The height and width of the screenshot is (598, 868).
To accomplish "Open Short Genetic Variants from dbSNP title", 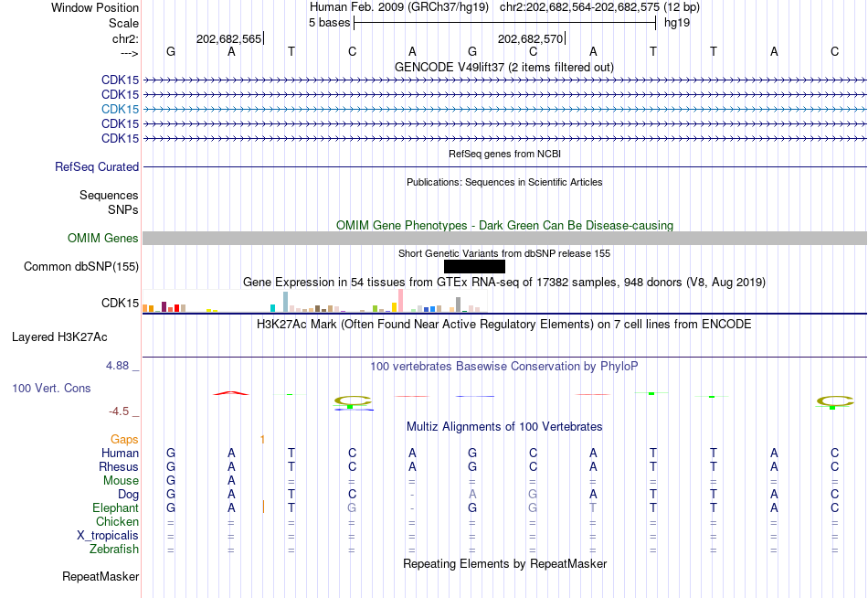I will tap(504, 254).
